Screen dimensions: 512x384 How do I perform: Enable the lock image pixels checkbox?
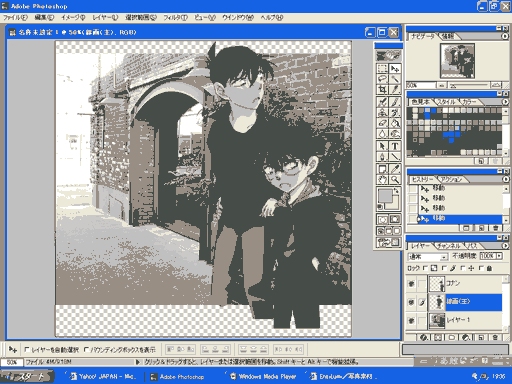(x=444, y=268)
